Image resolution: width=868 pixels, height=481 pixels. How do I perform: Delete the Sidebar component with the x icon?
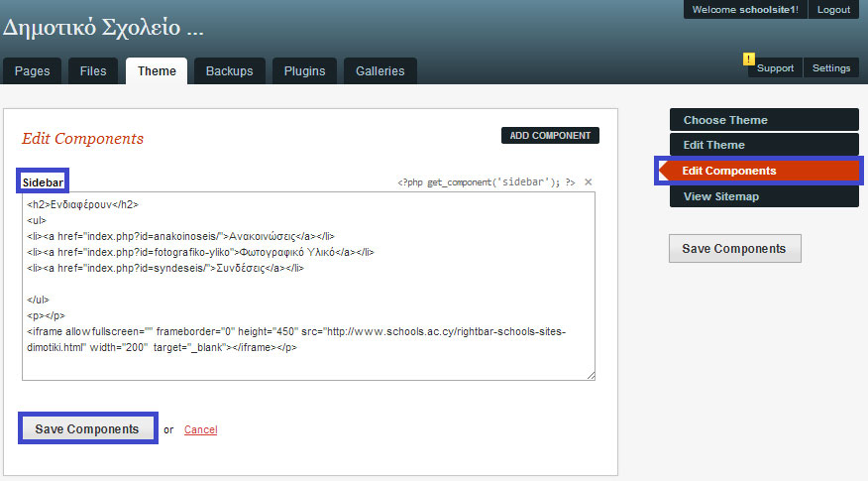[588, 182]
